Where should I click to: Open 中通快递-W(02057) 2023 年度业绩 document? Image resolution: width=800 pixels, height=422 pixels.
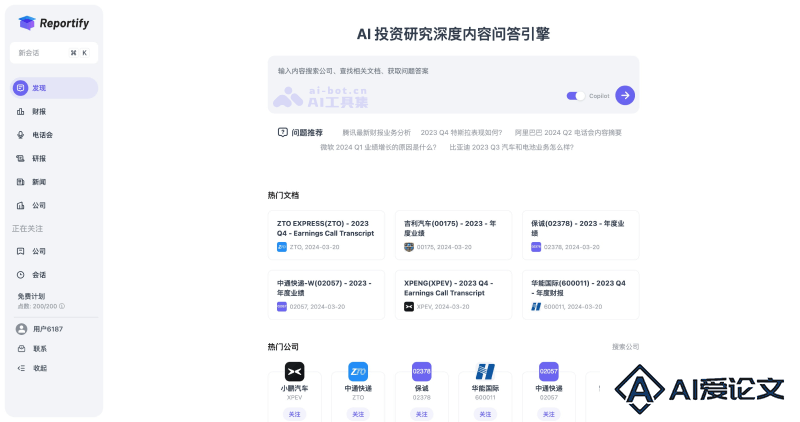pyautogui.click(x=326, y=295)
